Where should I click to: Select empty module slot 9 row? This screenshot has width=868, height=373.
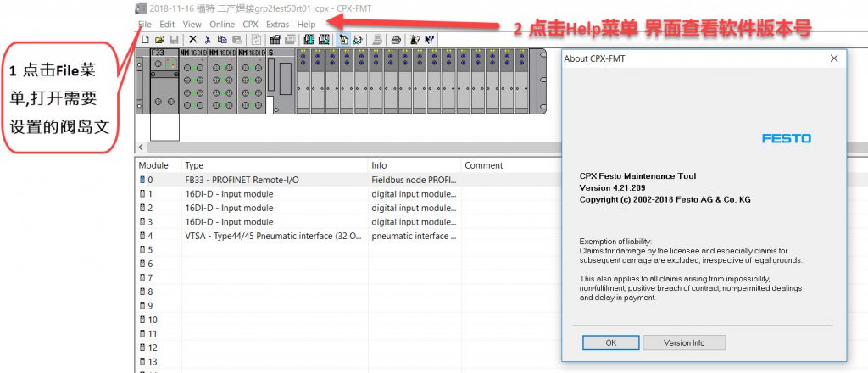pyautogui.click(x=348, y=305)
